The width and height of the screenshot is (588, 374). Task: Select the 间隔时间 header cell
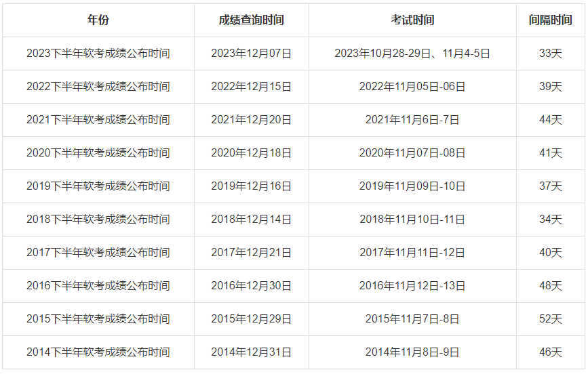pos(551,20)
